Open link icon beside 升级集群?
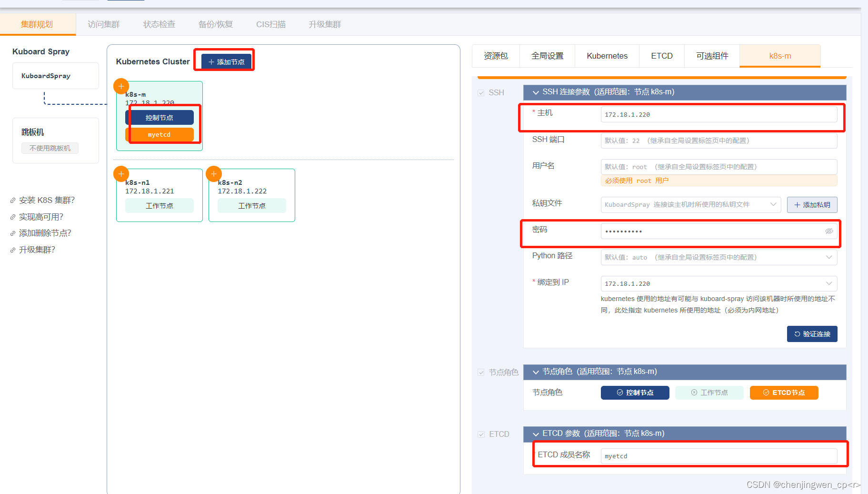This screenshot has height=494, width=868. (13, 250)
